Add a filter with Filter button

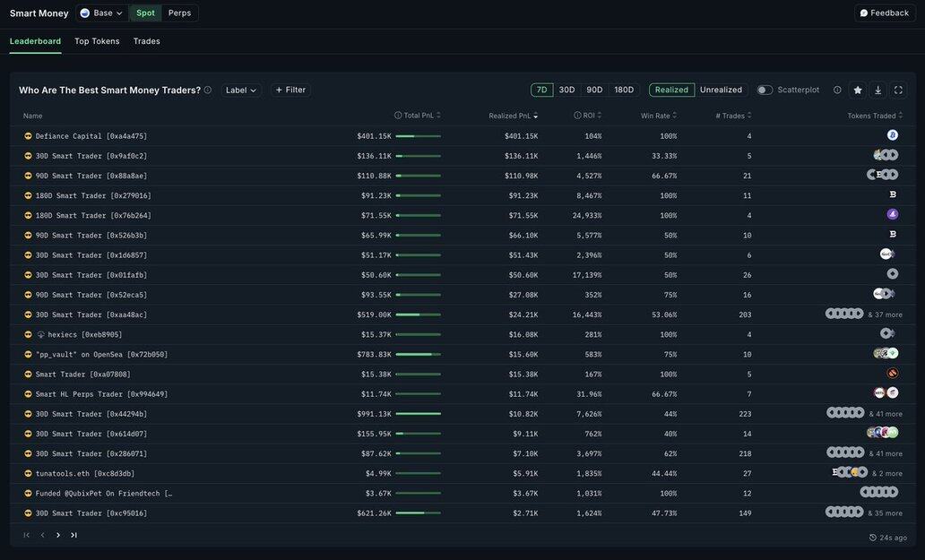coord(290,90)
